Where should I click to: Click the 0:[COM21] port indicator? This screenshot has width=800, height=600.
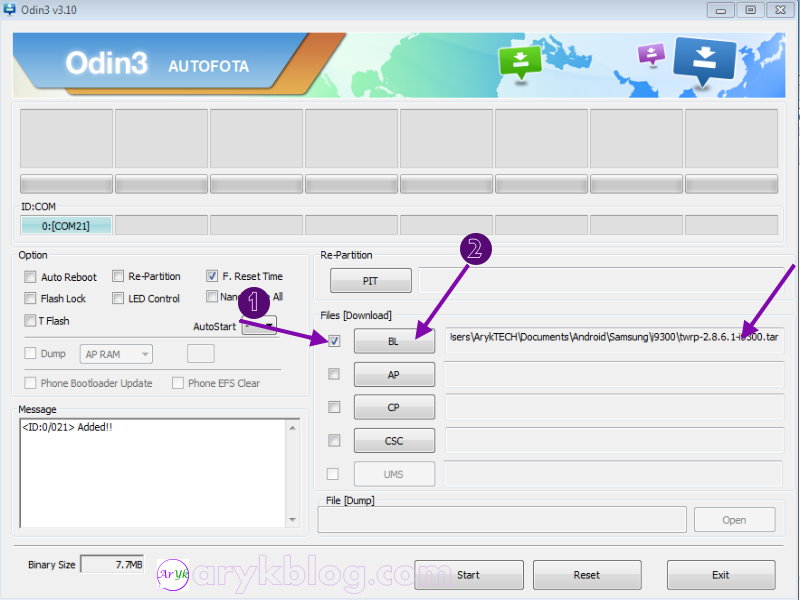(66, 226)
